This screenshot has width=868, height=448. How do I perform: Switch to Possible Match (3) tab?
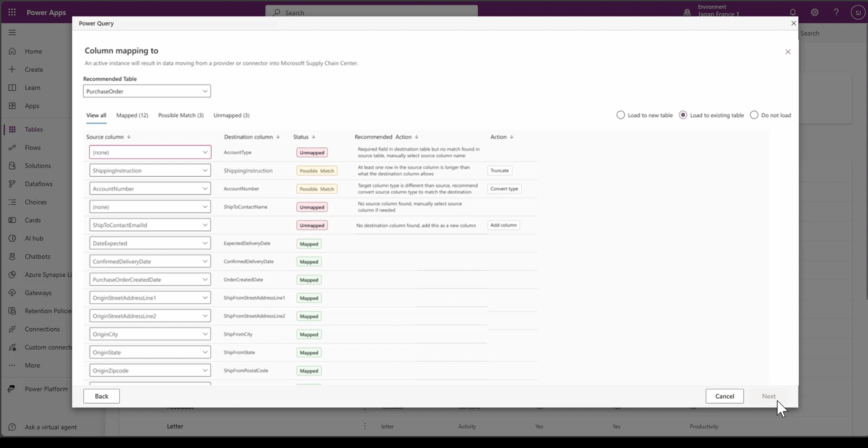[x=181, y=115]
